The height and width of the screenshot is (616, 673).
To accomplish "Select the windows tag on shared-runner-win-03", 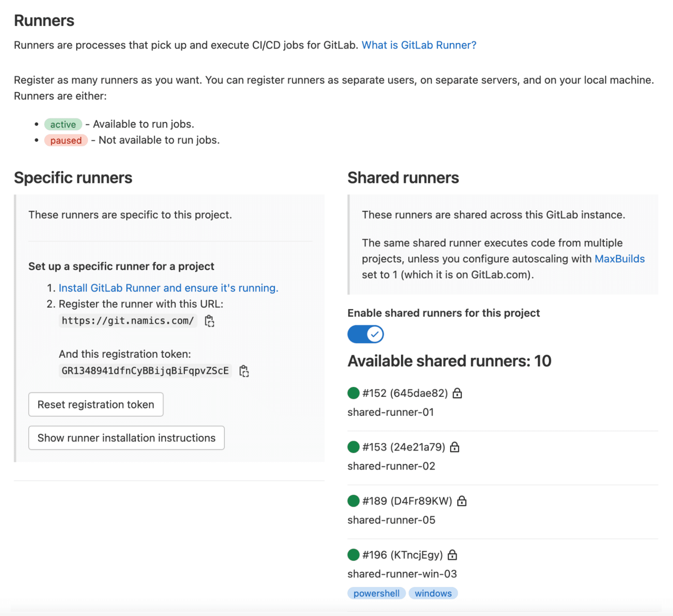I will [433, 593].
